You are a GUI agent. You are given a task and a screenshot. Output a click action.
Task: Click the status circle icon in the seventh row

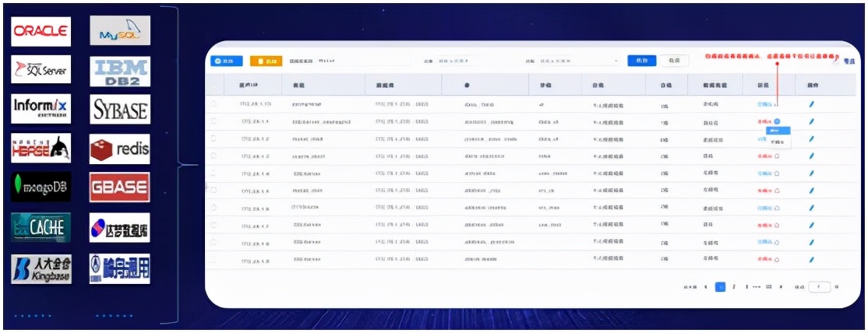(777, 208)
